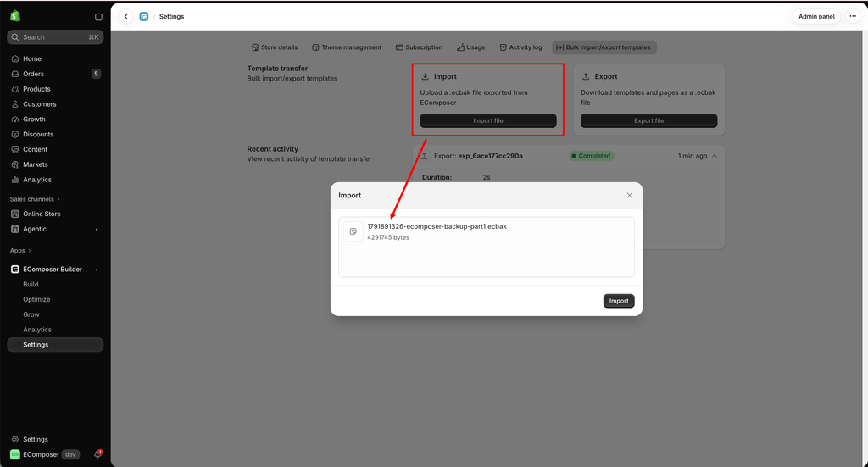Close the Import dialog
868x467 pixels.
tap(630, 195)
